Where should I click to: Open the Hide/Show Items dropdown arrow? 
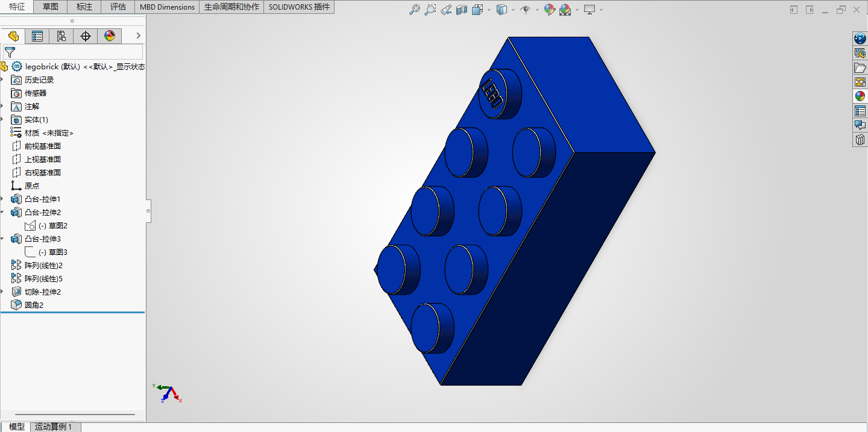pos(536,10)
